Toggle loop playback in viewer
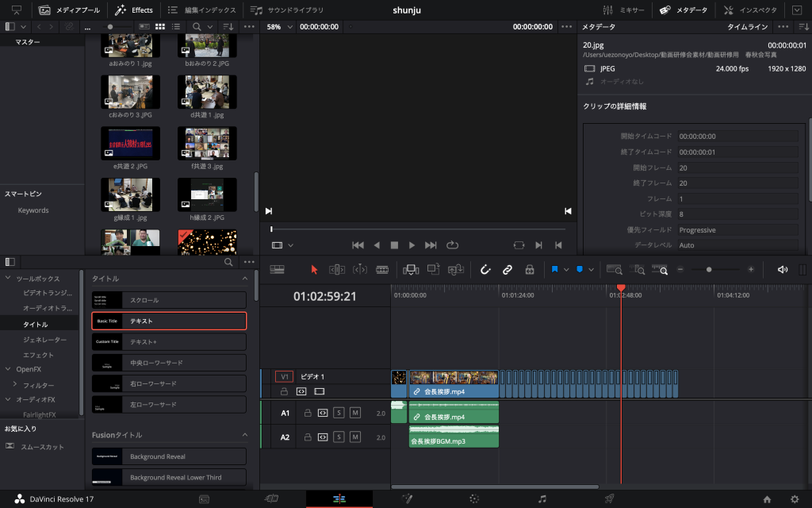 coord(452,245)
